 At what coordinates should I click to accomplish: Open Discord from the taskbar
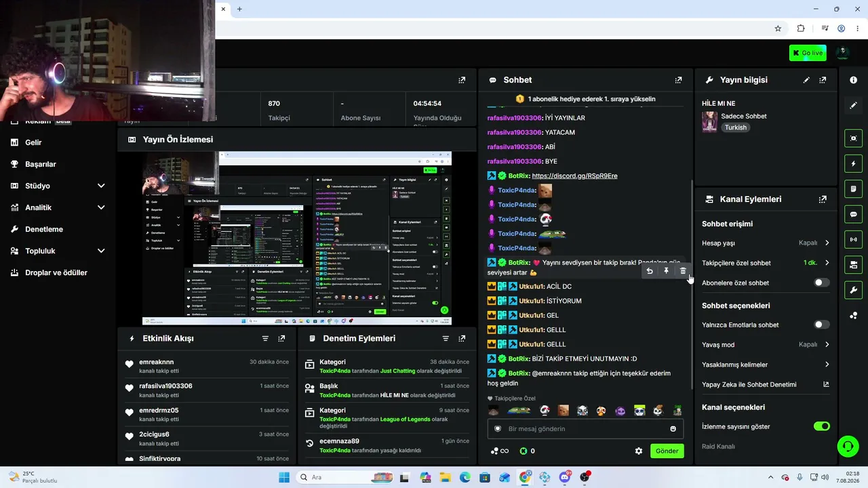565,477
